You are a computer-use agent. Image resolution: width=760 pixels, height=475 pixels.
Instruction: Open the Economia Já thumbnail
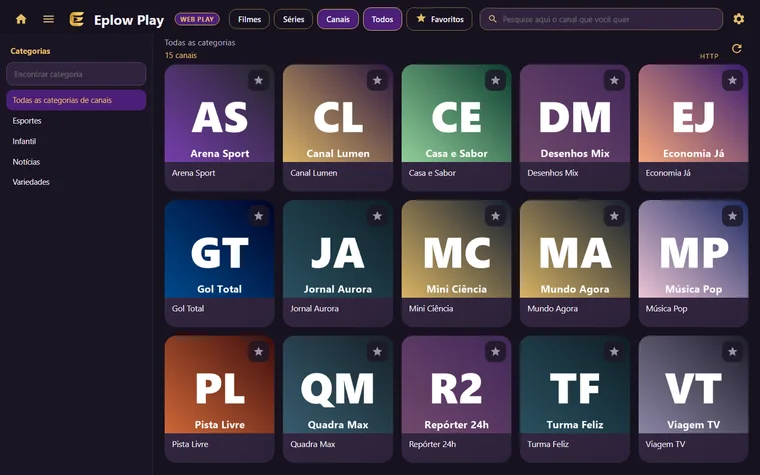(x=693, y=113)
